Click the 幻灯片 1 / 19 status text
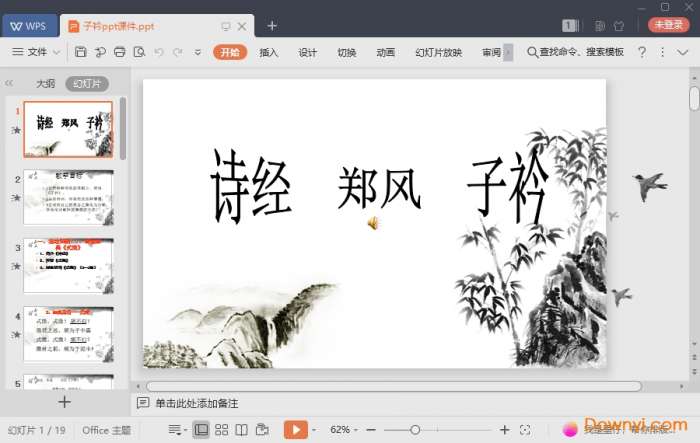Image resolution: width=700 pixels, height=443 pixels. tap(37, 430)
